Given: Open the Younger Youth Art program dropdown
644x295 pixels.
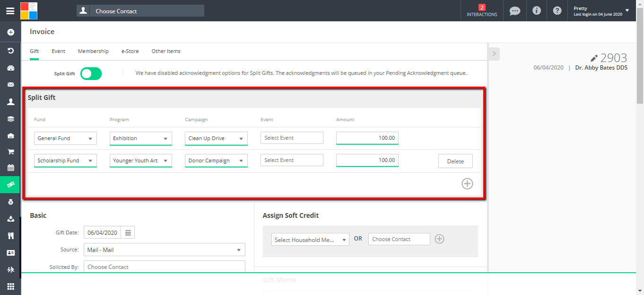Looking at the screenshot, I should (141, 161).
